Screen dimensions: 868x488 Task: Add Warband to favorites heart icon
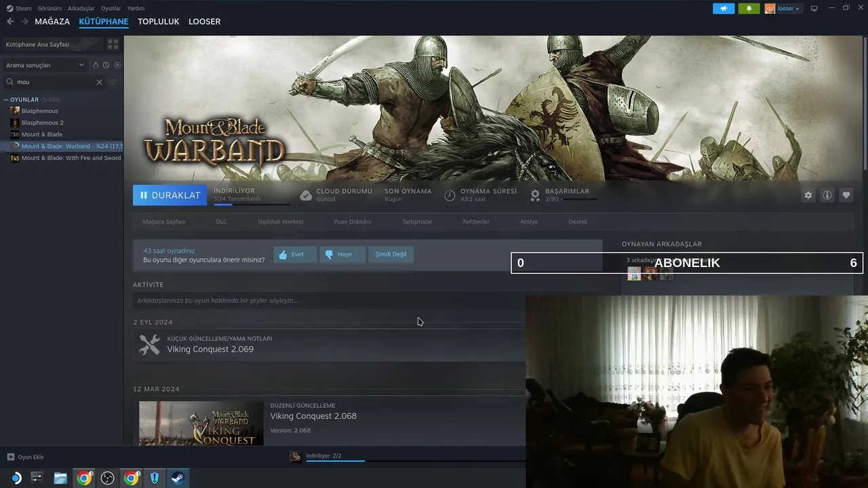[846, 195]
